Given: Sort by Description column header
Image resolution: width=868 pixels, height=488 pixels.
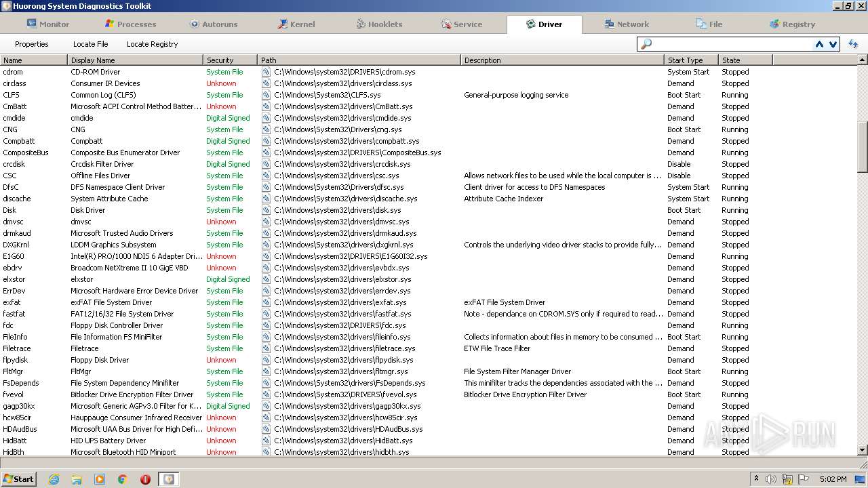Looking at the screenshot, I should 563,60.
